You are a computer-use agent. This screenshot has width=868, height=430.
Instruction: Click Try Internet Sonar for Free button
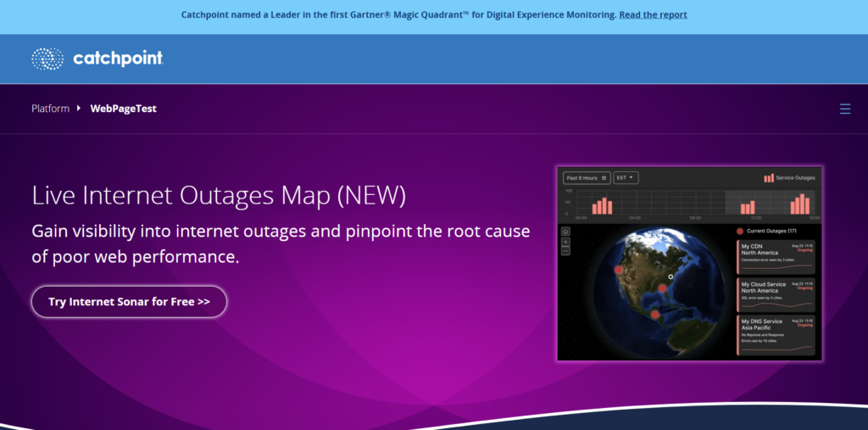pyautogui.click(x=129, y=301)
